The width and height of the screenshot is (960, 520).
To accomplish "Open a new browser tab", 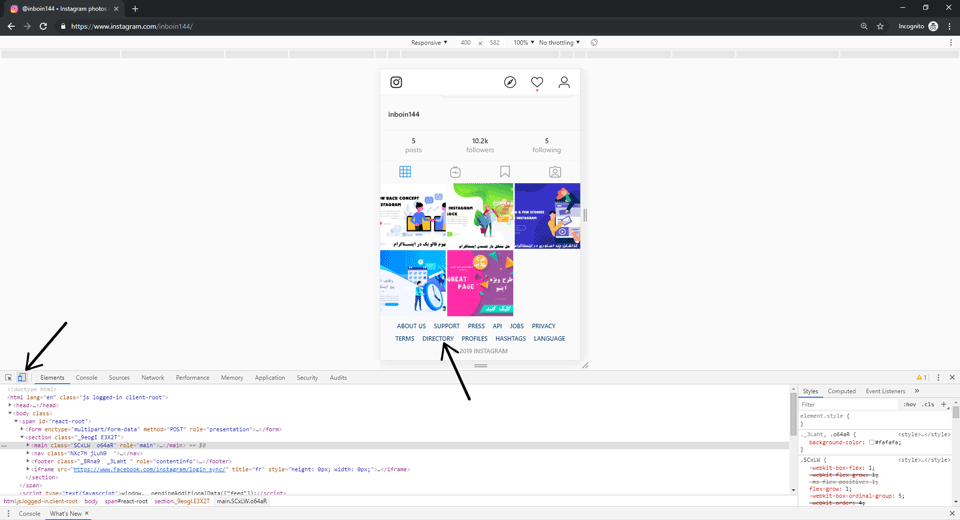I will coord(135,9).
